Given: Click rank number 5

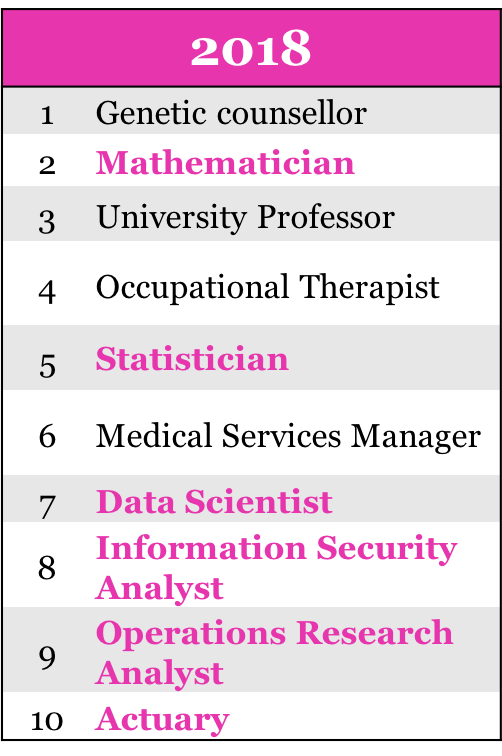Looking at the screenshot, I should 47,366.
